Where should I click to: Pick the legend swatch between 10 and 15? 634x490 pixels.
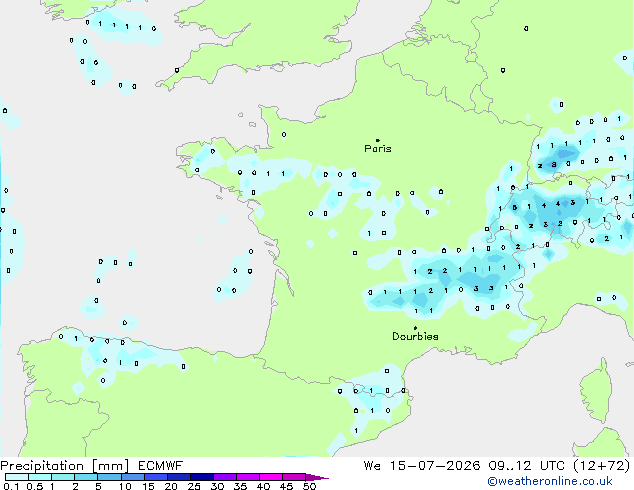tap(132, 477)
